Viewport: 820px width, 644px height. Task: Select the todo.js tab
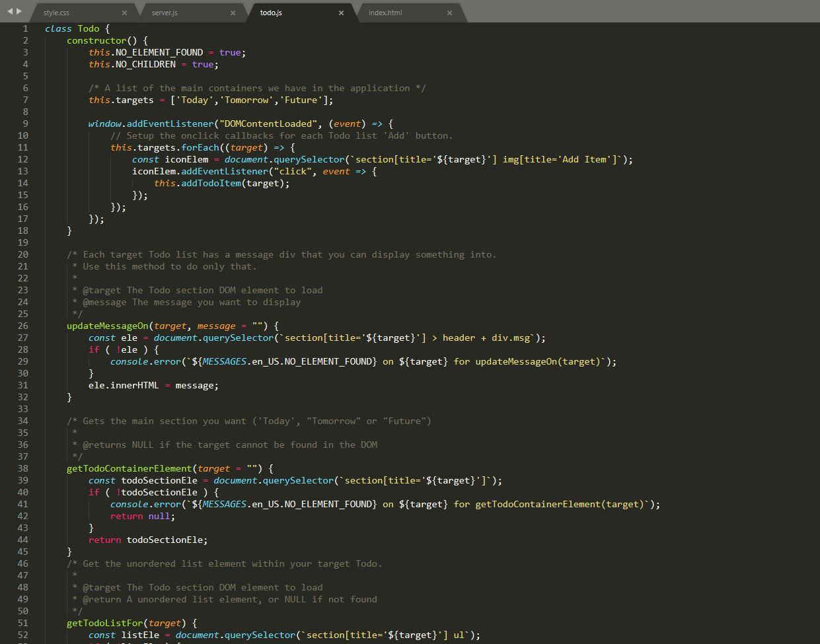pos(299,13)
